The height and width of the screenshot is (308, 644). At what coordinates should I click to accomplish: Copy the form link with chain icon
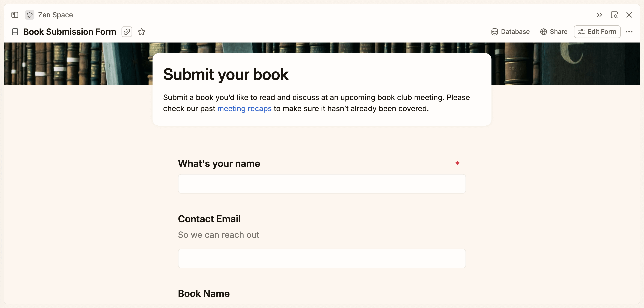[x=127, y=32]
